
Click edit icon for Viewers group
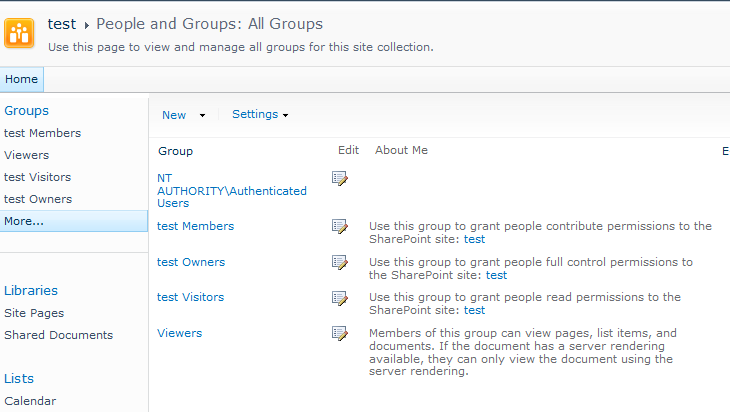coord(340,333)
